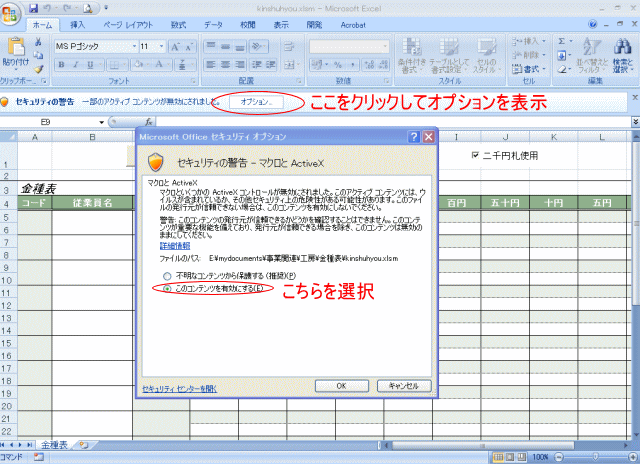Select the 金種表 sheet tab
The height and width of the screenshot is (464, 640).
(x=54, y=444)
